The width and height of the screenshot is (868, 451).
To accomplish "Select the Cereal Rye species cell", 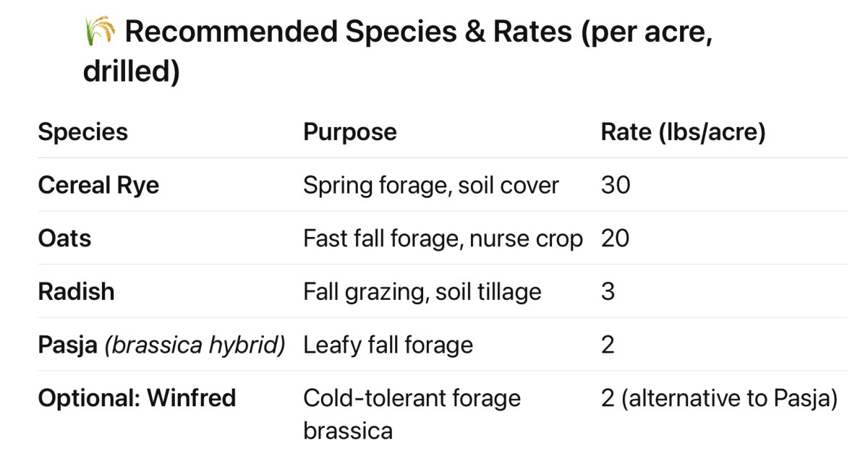I will coord(98,186).
